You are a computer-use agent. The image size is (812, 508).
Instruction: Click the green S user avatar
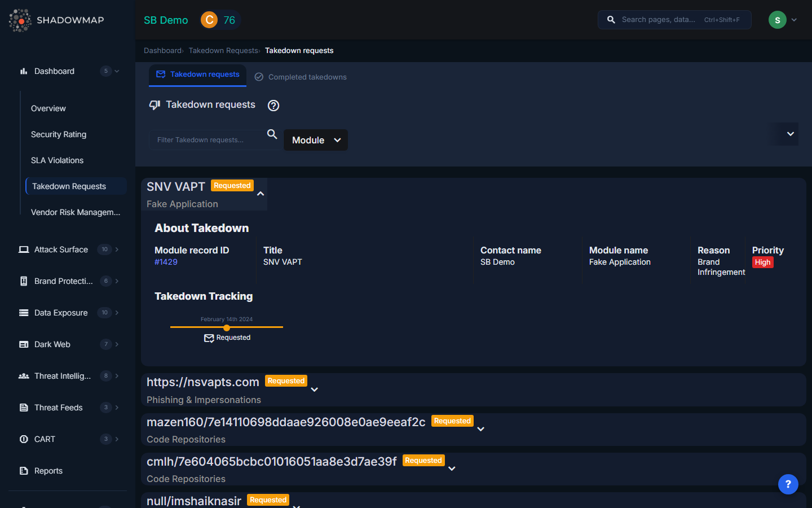click(777, 20)
